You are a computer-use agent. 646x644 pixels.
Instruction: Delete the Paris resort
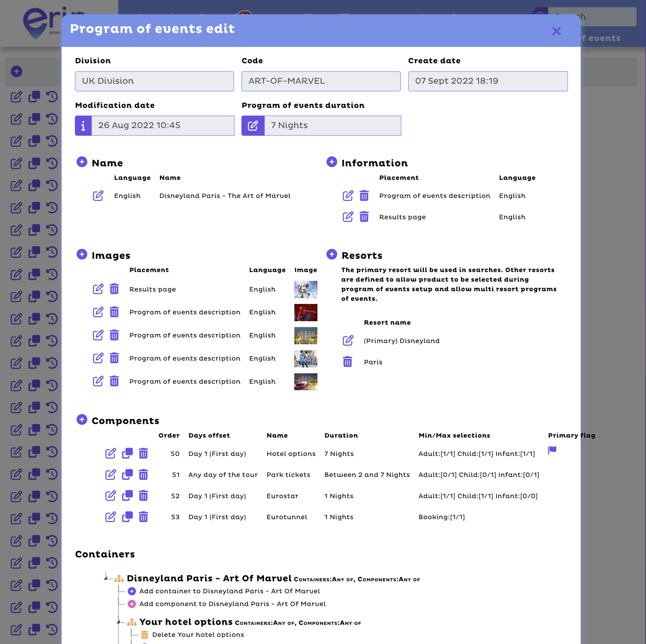click(348, 362)
